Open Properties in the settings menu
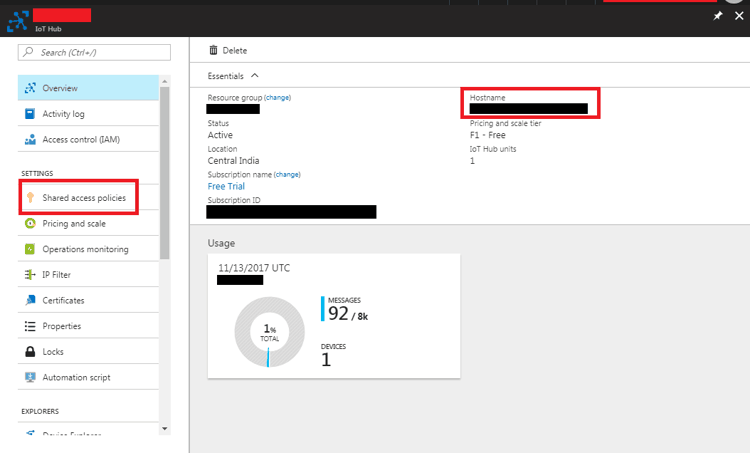This screenshot has height=453, width=750. click(61, 326)
